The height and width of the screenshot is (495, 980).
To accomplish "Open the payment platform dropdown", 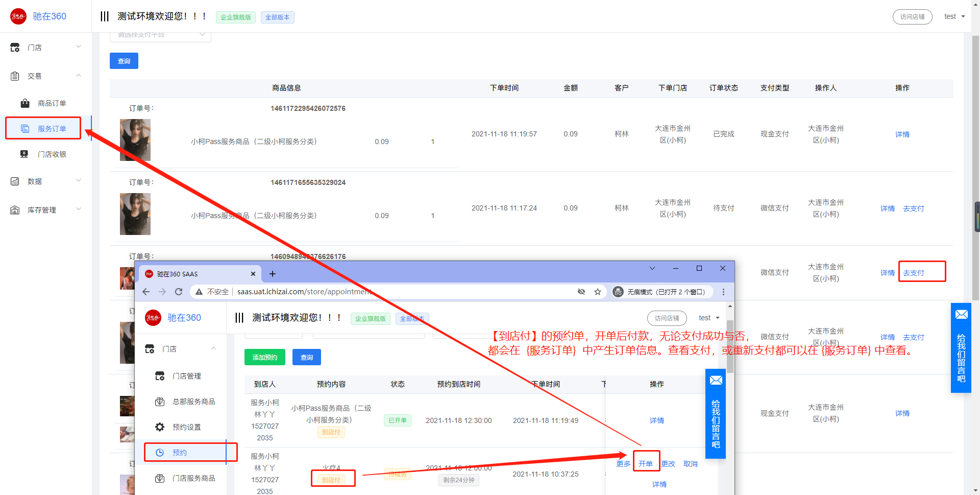I will click(x=160, y=35).
